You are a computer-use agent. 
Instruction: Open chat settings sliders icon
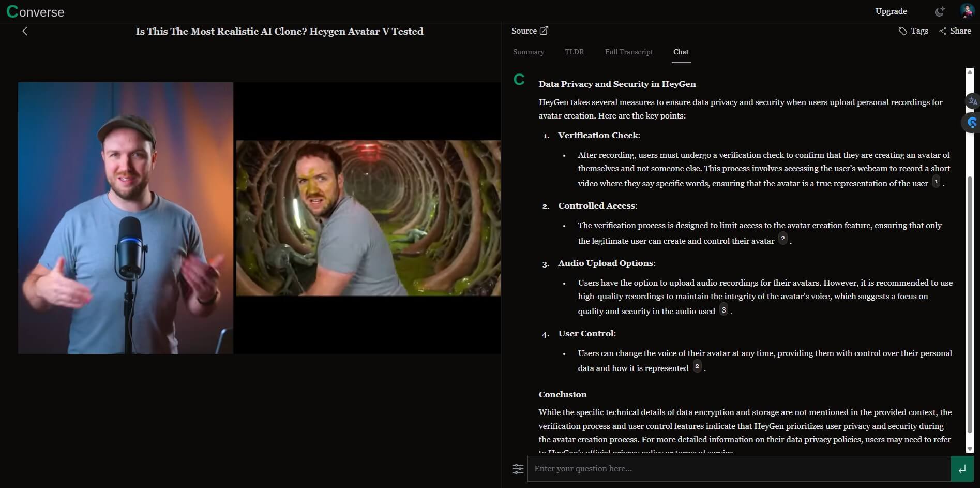click(518, 469)
